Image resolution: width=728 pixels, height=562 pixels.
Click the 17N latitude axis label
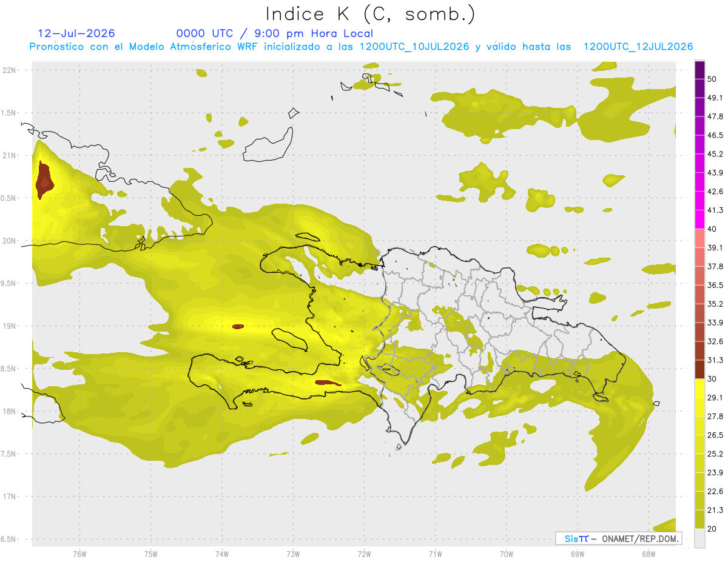pyautogui.click(x=10, y=497)
